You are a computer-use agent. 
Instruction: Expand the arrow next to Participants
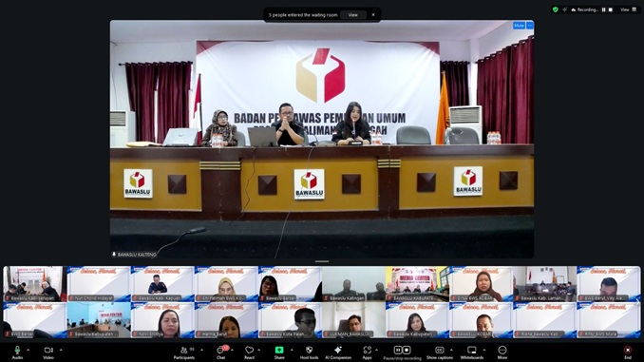(201, 350)
